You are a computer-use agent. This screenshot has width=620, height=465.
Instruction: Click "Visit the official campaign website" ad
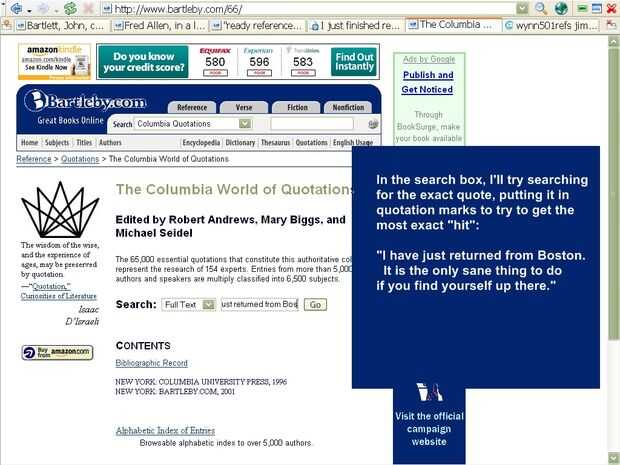[429, 429]
